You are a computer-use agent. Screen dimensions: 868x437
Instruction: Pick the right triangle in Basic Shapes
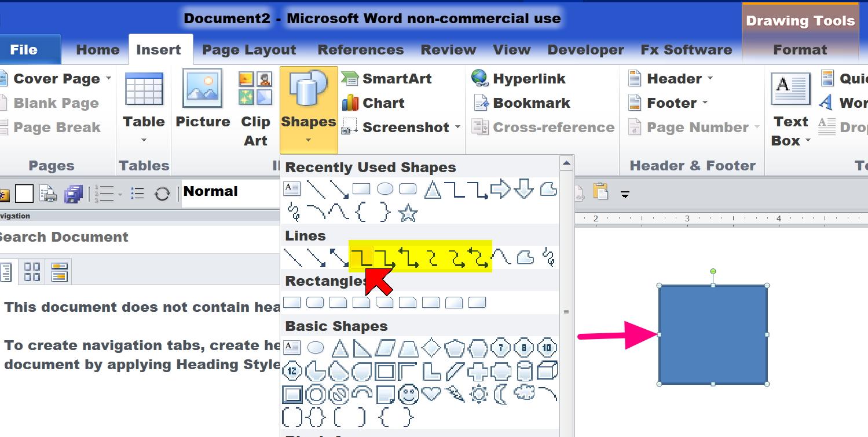tap(362, 348)
